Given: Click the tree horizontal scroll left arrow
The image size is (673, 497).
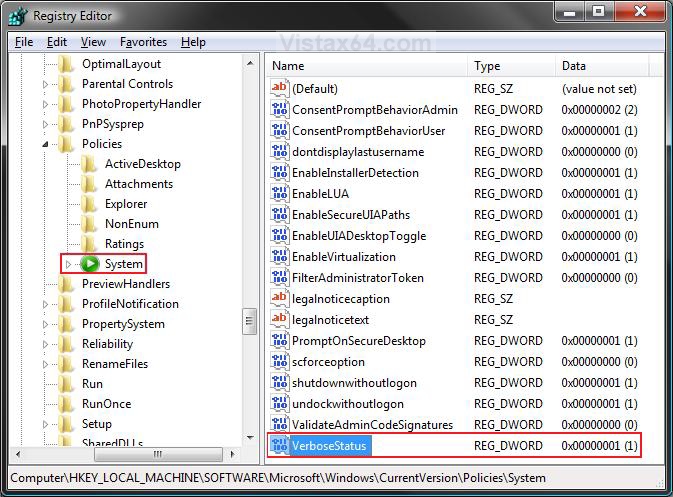Looking at the screenshot, I should coord(18,454).
